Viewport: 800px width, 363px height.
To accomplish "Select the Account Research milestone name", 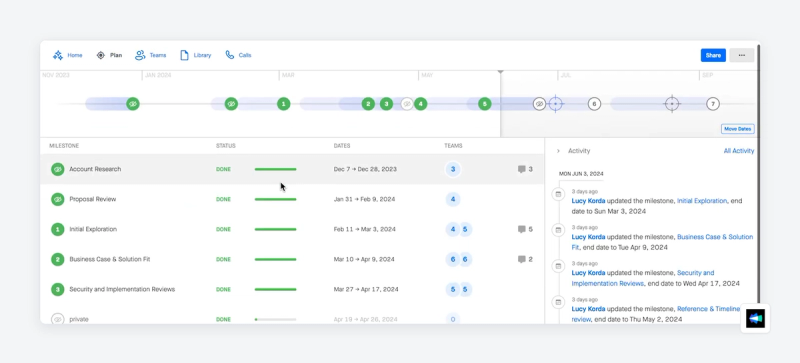I will (95, 169).
